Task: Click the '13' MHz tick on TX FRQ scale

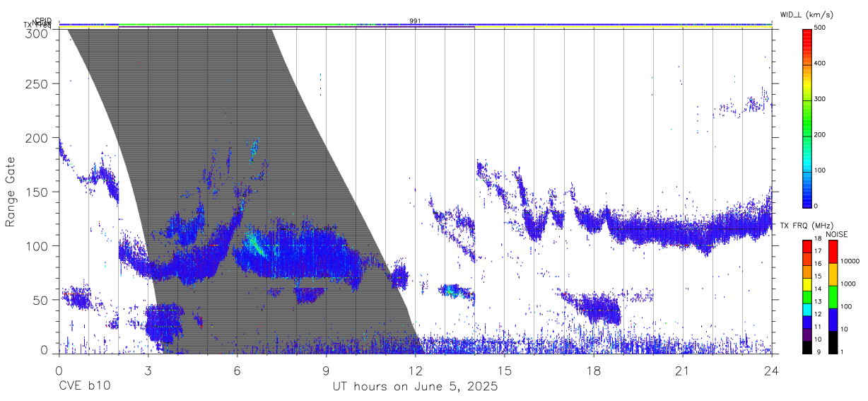Action: 819,301
